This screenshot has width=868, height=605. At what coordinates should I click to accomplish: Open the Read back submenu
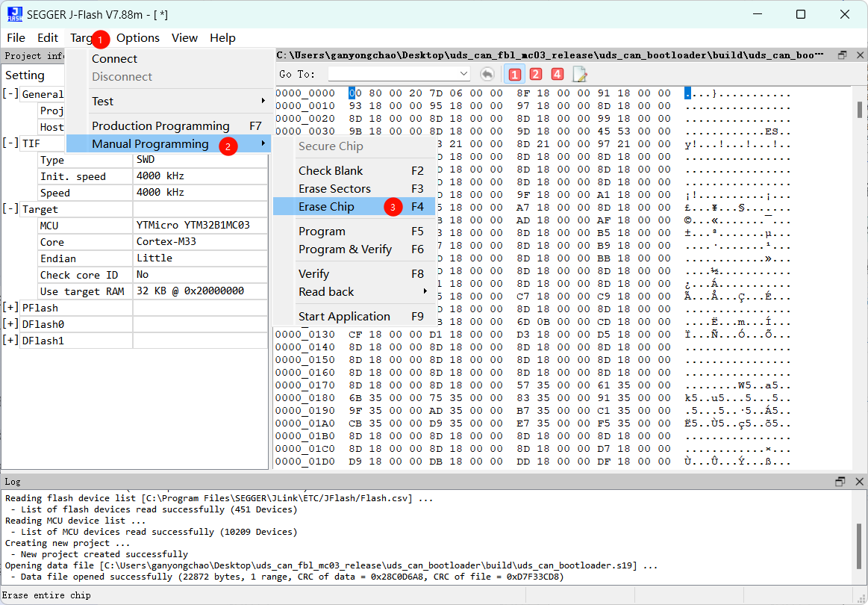pyautogui.click(x=362, y=292)
